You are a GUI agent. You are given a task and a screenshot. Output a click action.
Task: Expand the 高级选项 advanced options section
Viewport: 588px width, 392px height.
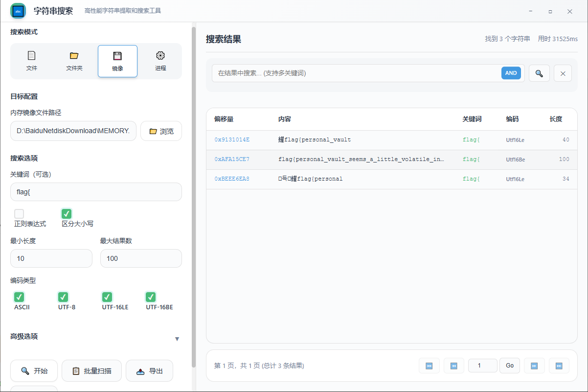(x=177, y=339)
